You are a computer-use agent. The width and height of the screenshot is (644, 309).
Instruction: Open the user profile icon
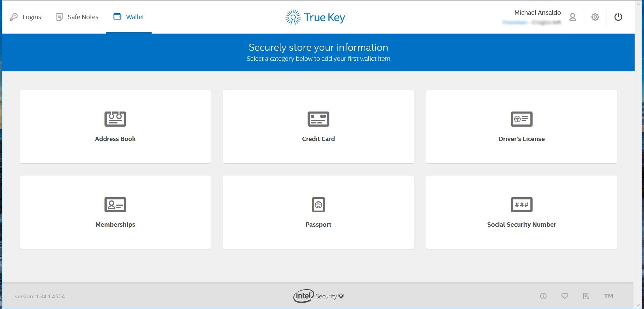tap(573, 17)
